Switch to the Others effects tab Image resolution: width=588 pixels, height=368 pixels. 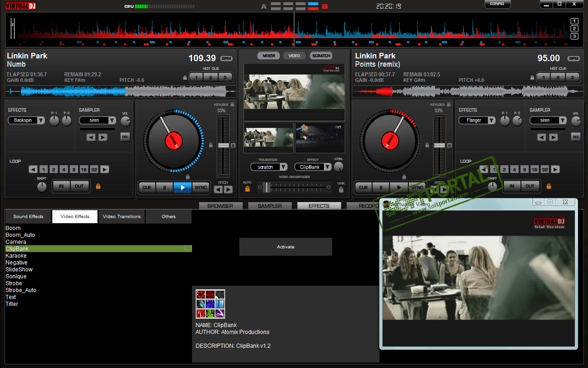coord(169,217)
